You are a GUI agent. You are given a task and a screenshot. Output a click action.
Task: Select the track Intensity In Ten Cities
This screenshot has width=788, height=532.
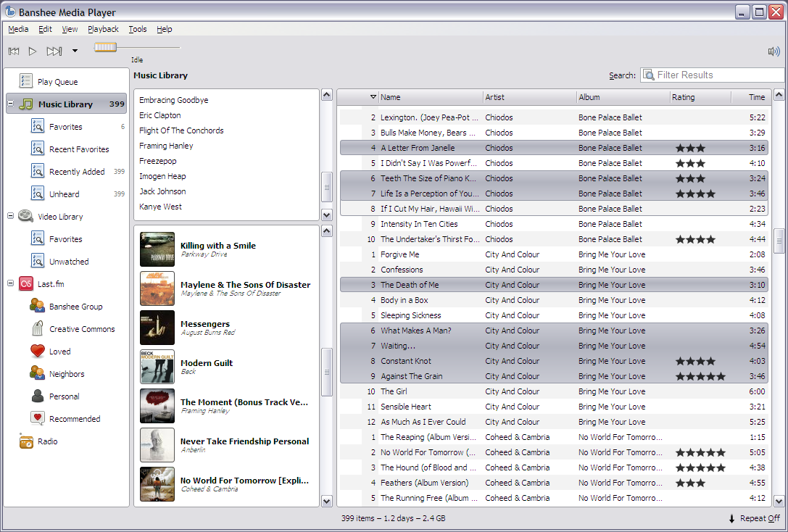pyautogui.click(x=554, y=224)
